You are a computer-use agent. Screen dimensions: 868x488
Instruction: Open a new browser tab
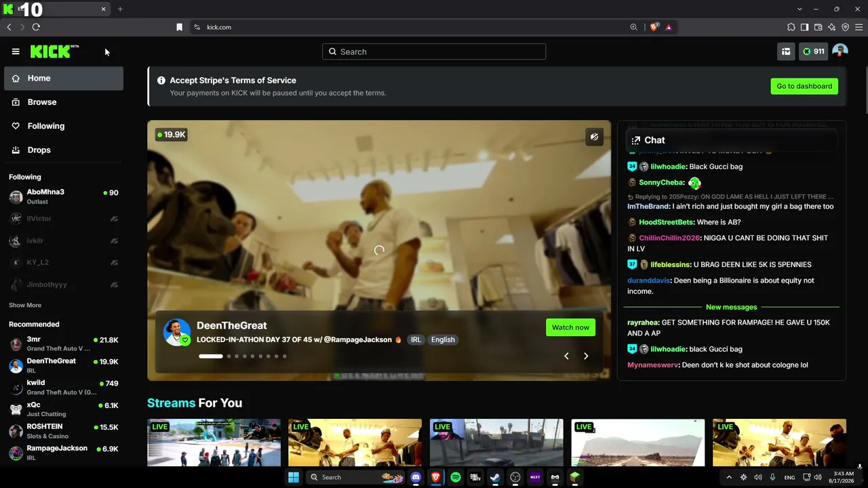pyautogui.click(x=120, y=9)
